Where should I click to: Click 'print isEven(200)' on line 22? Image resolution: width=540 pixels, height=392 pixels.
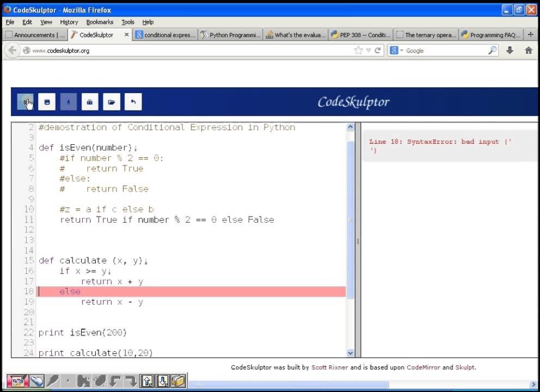pos(82,333)
